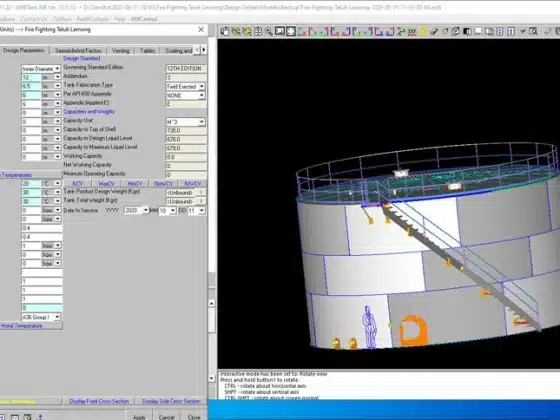Image resolution: width=560 pixels, height=420 pixels.
Task: Click the input field containing 12
Action: click(x=31, y=77)
